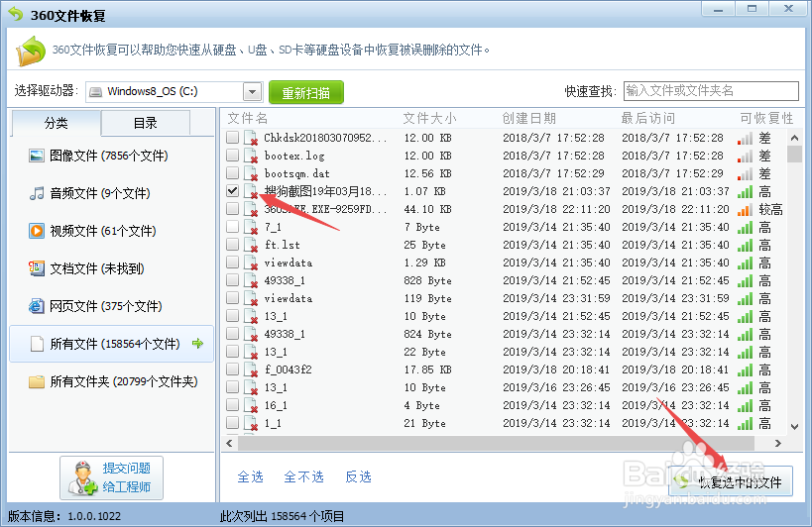Click the 360 file recovery logo in title bar
Viewport: 812px width, 527px height.
(16, 14)
